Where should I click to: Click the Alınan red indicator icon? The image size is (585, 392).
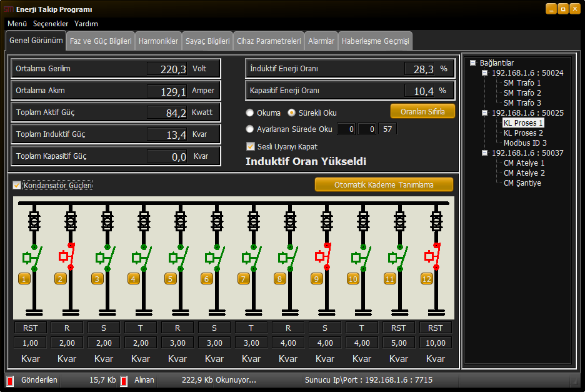pos(124,381)
